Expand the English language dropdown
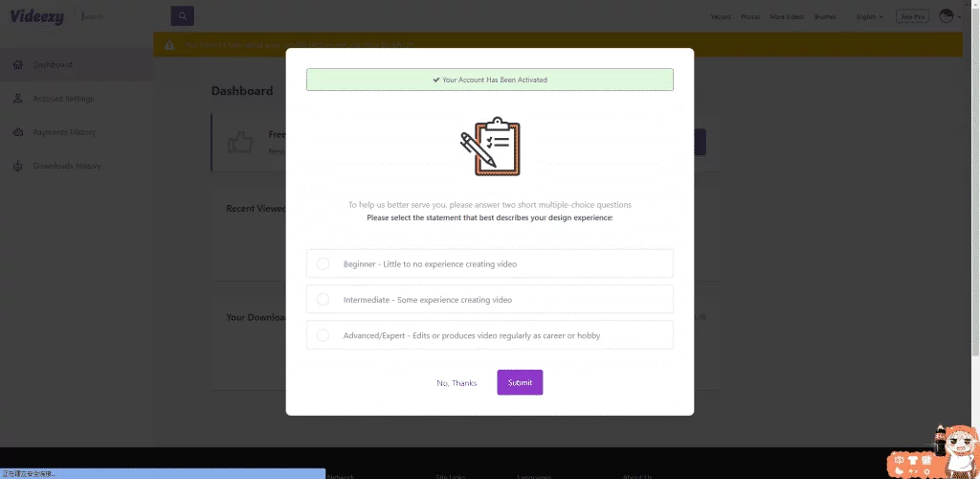The height and width of the screenshot is (479, 980). [869, 17]
